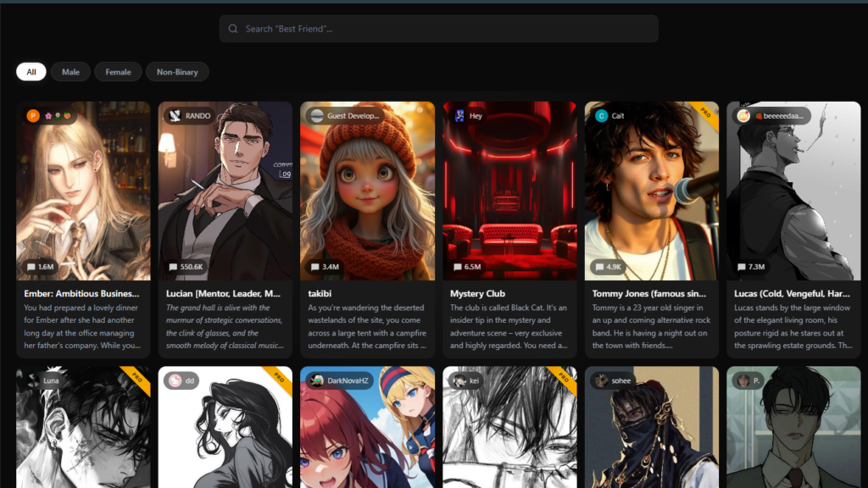868x488 pixels.
Task: Click the search magnifier icon
Action: tap(233, 29)
